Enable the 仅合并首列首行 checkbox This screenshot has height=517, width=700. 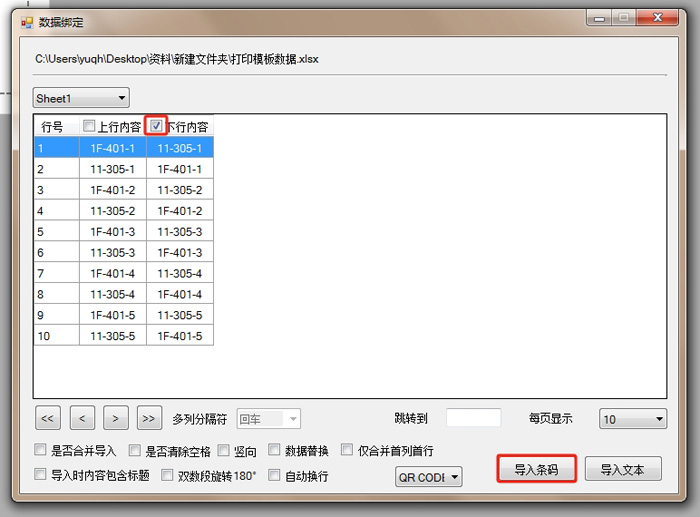point(347,449)
